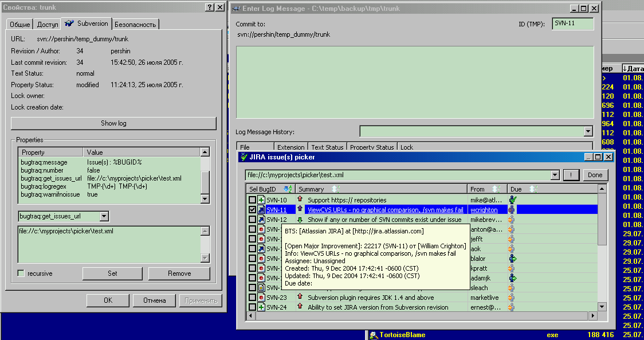Open the bugtraq:get_issues_url property dropdown

pyautogui.click(x=104, y=216)
